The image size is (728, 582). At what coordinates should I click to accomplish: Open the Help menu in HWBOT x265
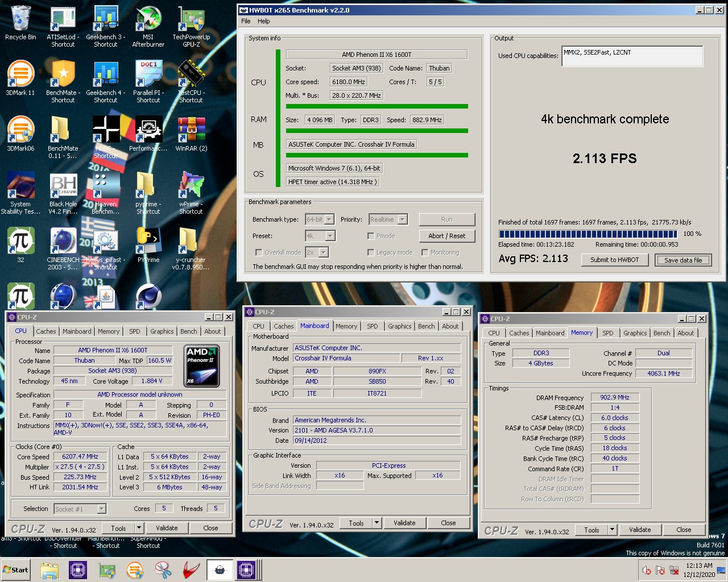click(x=264, y=21)
